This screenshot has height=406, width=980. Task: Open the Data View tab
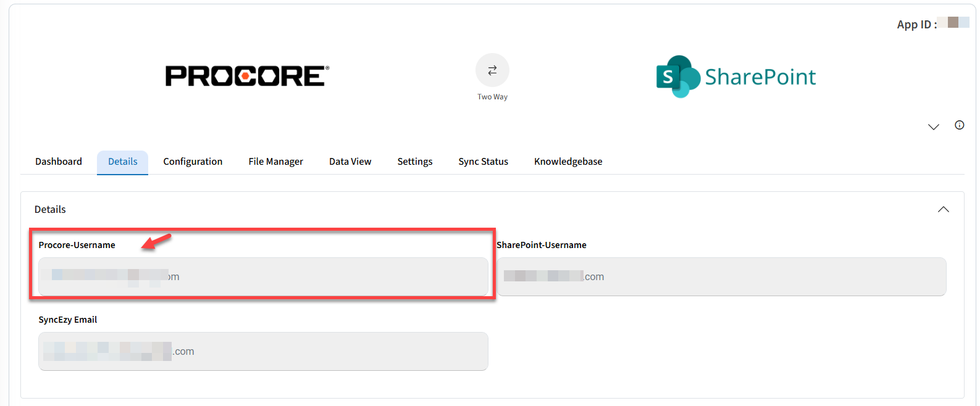[350, 162]
